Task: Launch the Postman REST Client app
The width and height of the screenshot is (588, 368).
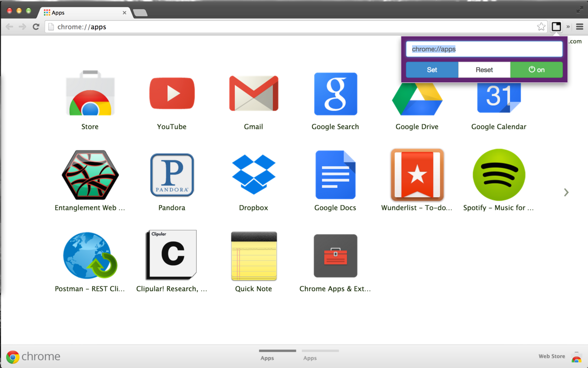Action: click(90, 256)
